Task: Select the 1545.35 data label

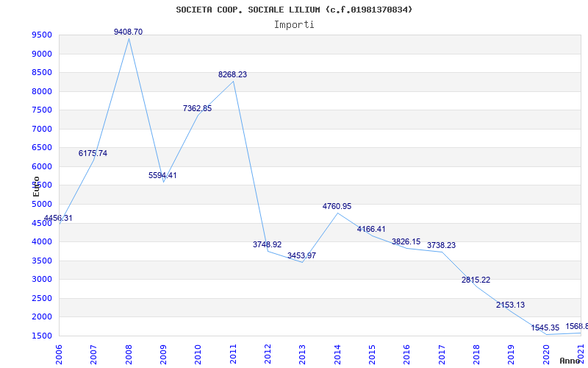Action: click(x=545, y=328)
